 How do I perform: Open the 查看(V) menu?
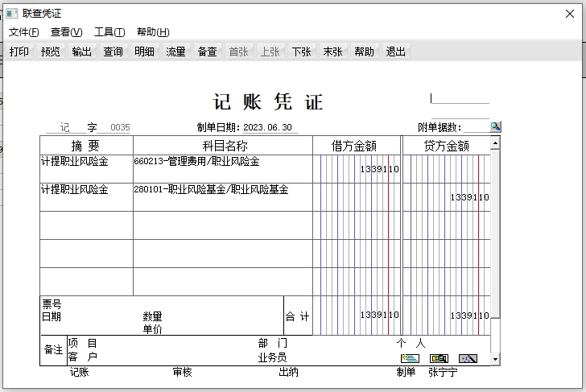tap(66, 32)
